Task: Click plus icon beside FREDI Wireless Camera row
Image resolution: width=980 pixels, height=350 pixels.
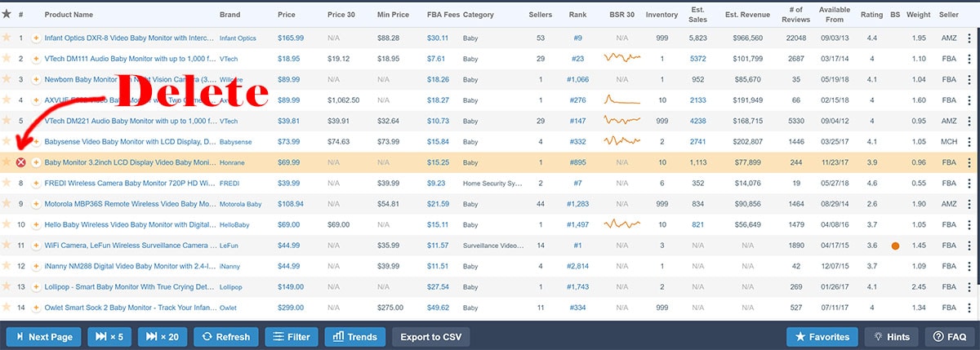Action: (36, 184)
